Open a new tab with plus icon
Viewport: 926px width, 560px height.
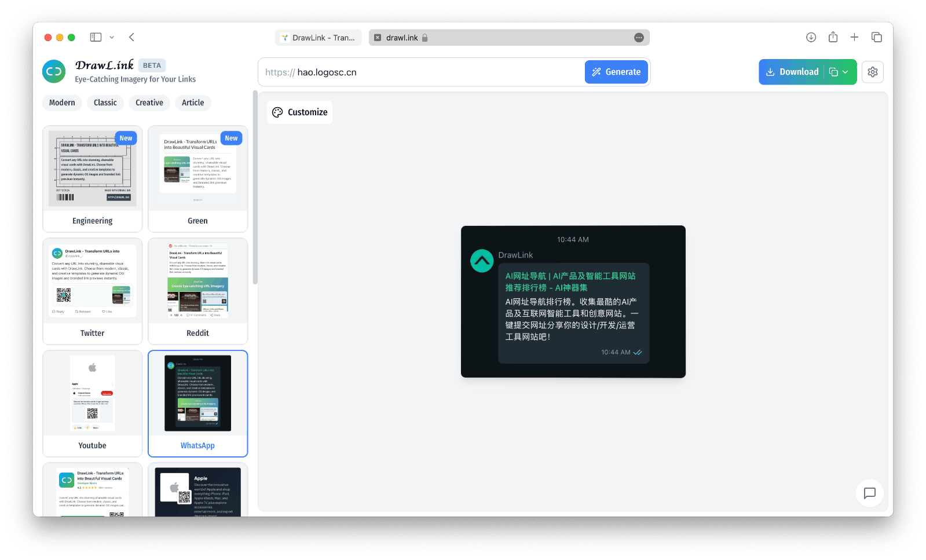tap(854, 37)
